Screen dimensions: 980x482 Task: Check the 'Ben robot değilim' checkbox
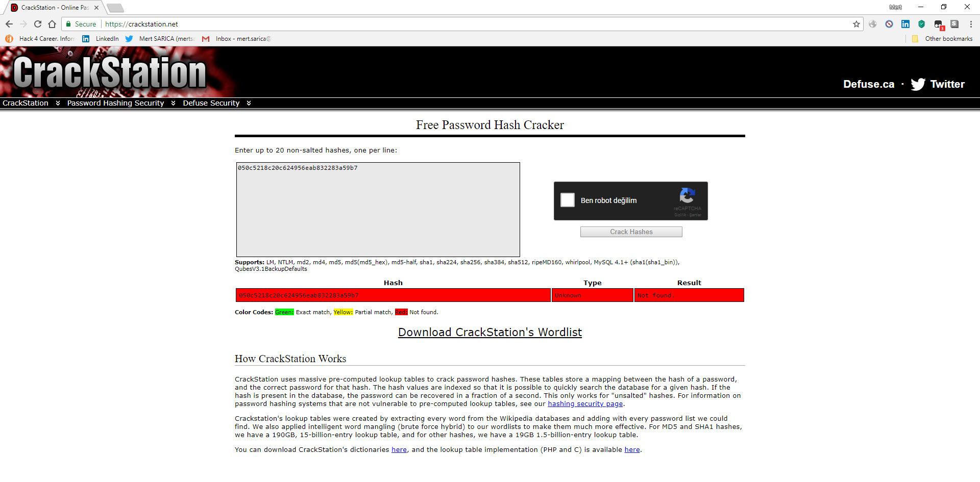click(568, 200)
